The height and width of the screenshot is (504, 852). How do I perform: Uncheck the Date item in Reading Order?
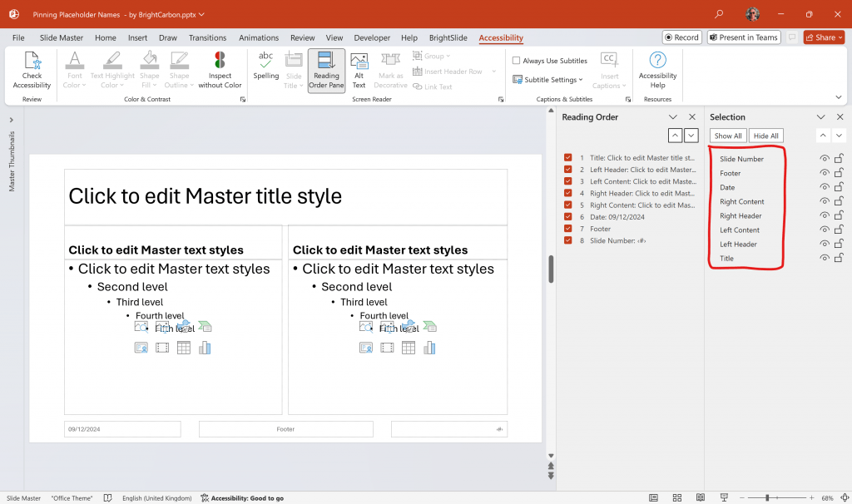pos(570,216)
